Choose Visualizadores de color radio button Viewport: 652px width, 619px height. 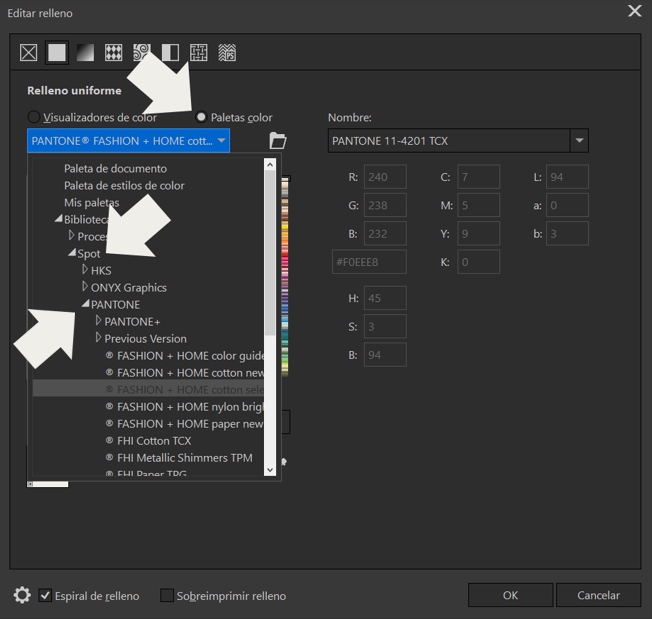(34, 117)
